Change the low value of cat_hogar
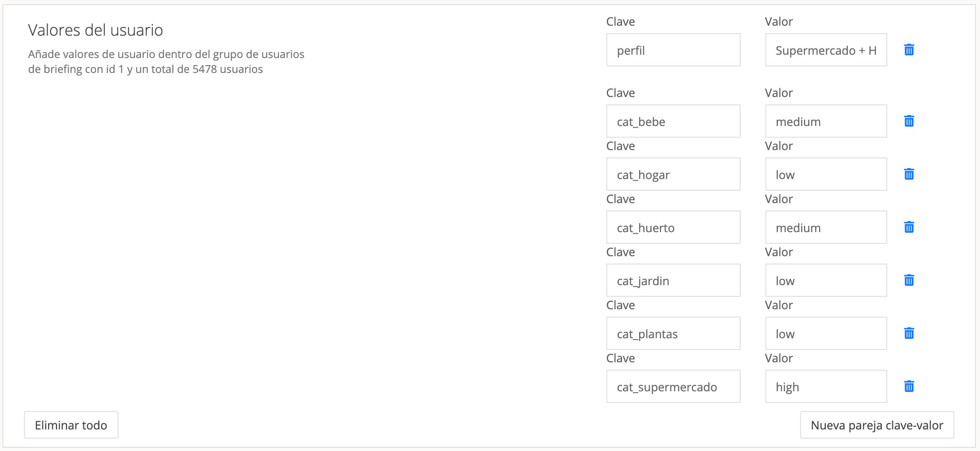 [826, 175]
